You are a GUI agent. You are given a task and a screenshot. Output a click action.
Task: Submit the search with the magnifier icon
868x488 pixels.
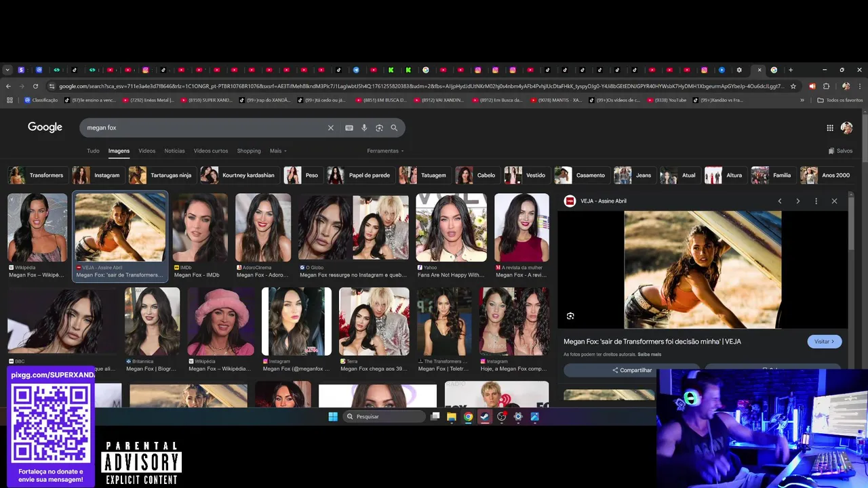394,127
